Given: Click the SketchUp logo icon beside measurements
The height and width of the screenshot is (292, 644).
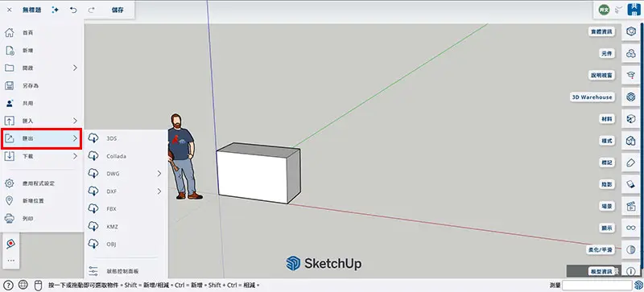Looking at the screenshot, I should pos(638,285).
